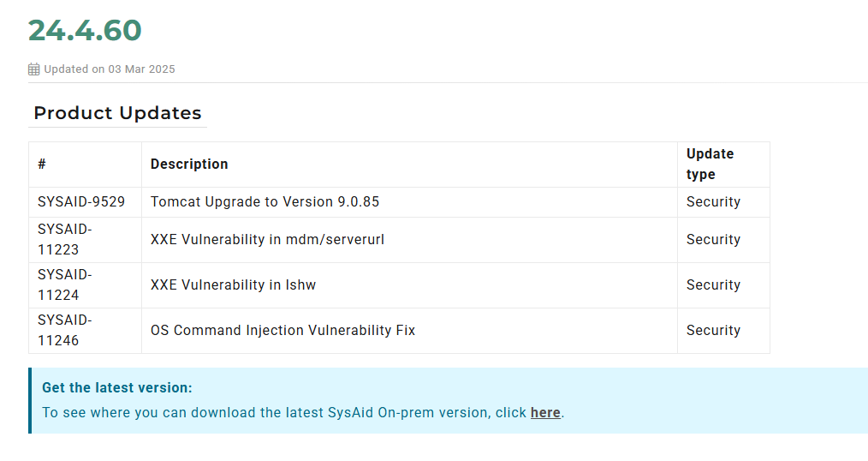Click Security cell in the OS Command Injection row

coord(714,330)
